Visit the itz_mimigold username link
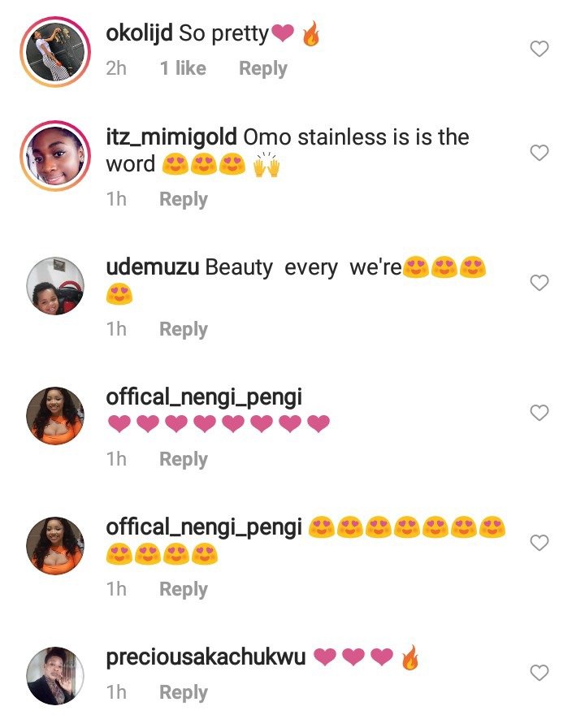The height and width of the screenshot is (728, 585). [172, 136]
